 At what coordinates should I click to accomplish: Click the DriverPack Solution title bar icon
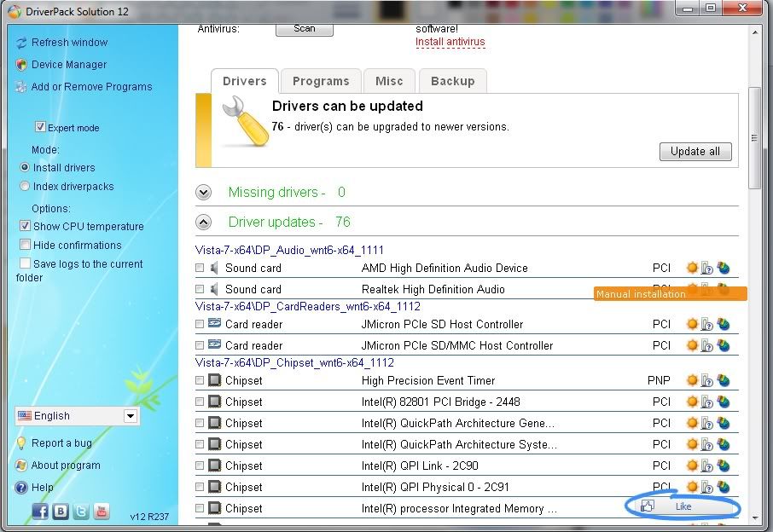click(x=15, y=11)
